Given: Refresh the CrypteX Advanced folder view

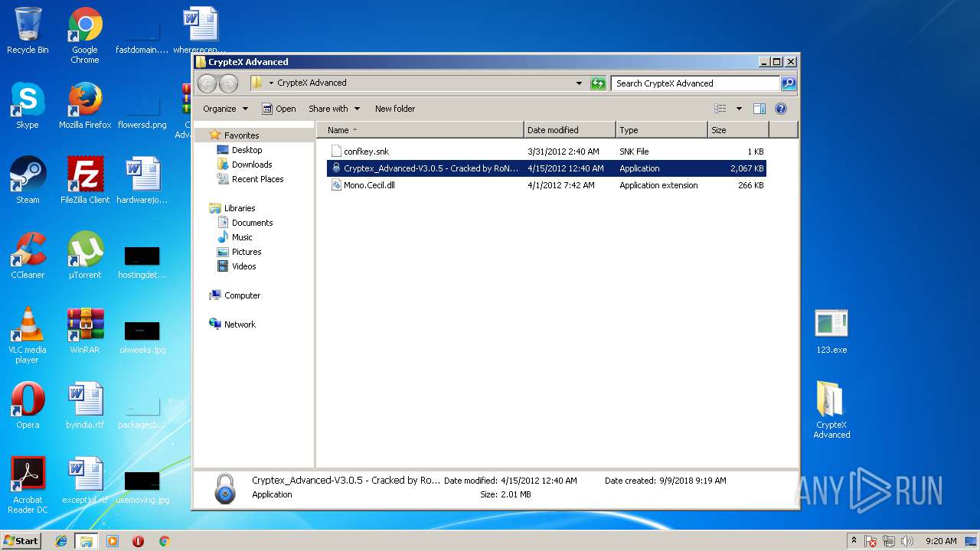Looking at the screenshot, I should tap(599, 83).
